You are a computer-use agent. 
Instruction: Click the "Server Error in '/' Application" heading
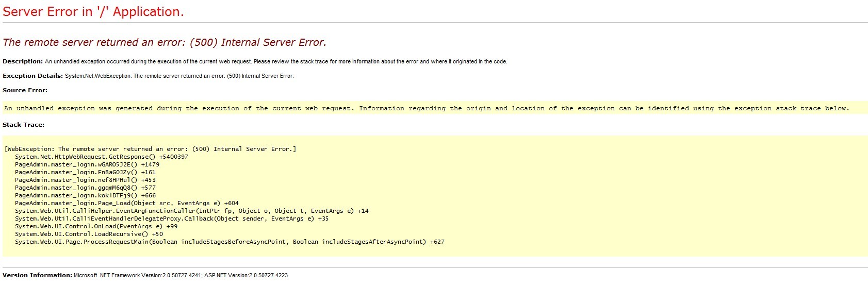(x=93, y=12)
